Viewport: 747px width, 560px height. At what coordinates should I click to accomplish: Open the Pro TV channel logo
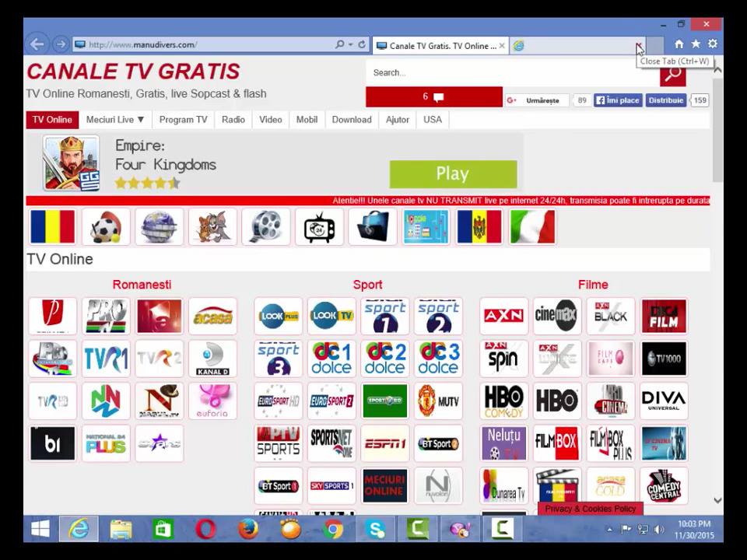click(x=106, y=317)
